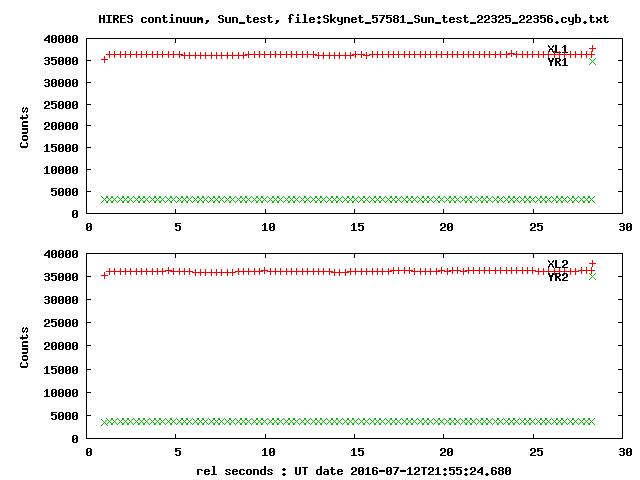Click the 15000 tick label in XL2 plot
Screen dimensions: 640x480
61,370
